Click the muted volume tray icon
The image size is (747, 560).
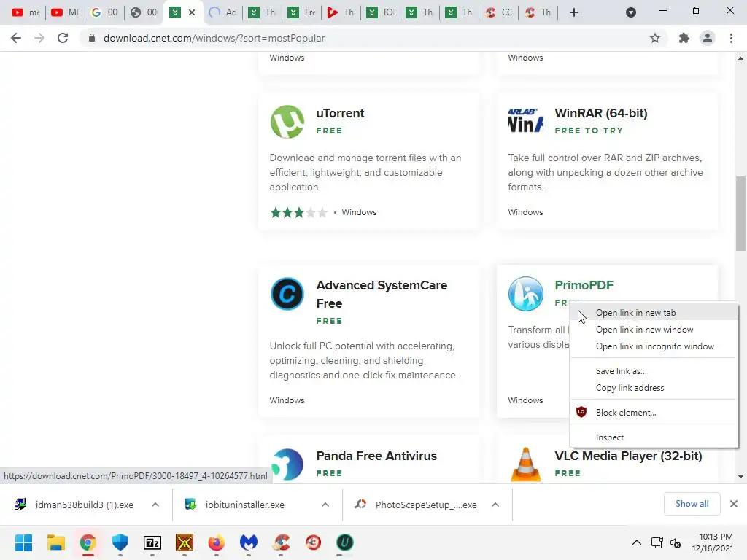(x=676, y=542)
